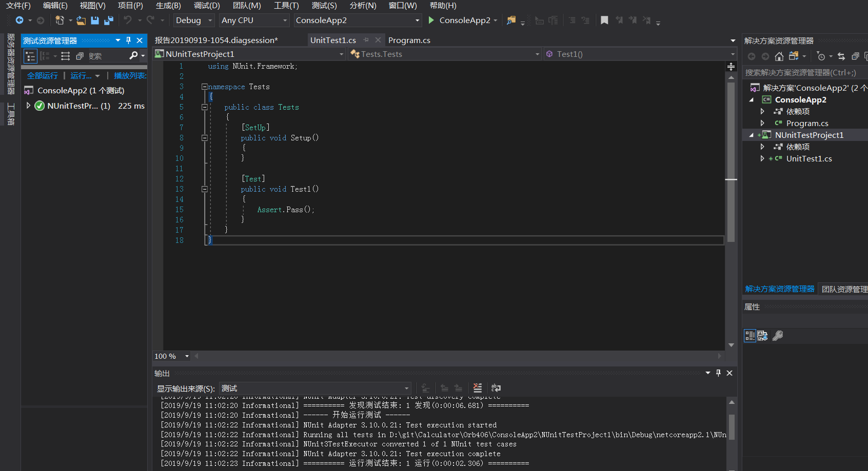Click the Next Bookmark icon
This screenshot has width=868, height=471.
tap(633, 20)
